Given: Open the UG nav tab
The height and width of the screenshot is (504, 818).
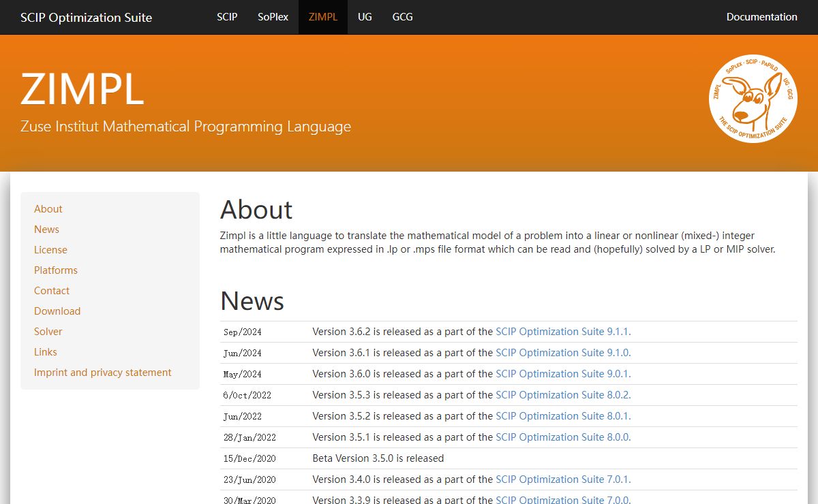Looking at the screenshot, I should (x=365, y=17).
